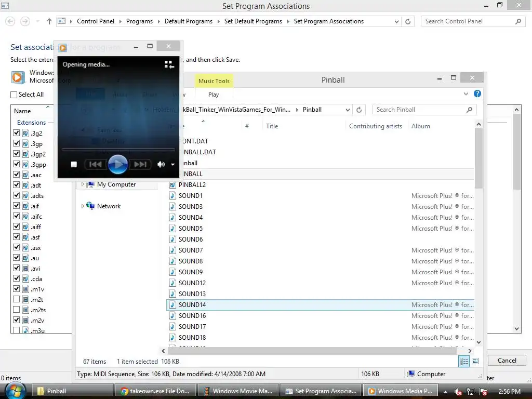Toggle Select All checkbox
This screenshot has height=399, width=532.
[x=14, y=95]
